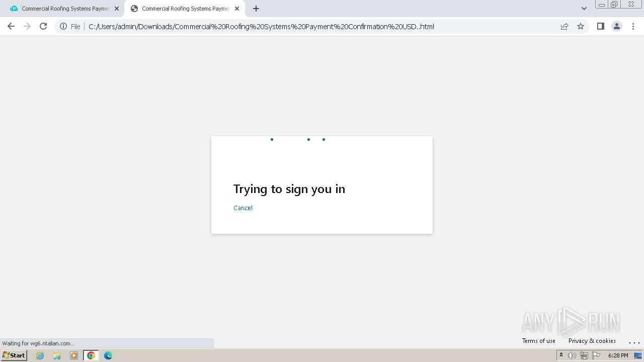644x362 pixels.
Task: Launch Internet Explorer from taskbar
Action: pos(40,355)
